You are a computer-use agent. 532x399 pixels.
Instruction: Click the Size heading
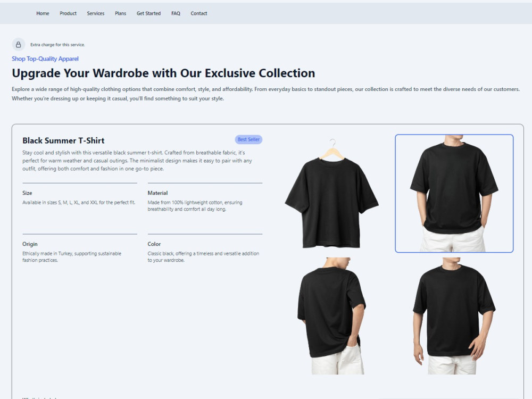pos(27,193)
